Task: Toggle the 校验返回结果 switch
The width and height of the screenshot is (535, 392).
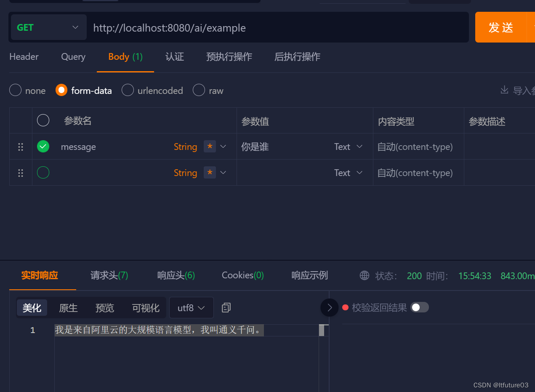Action: (x=420, y=307)
